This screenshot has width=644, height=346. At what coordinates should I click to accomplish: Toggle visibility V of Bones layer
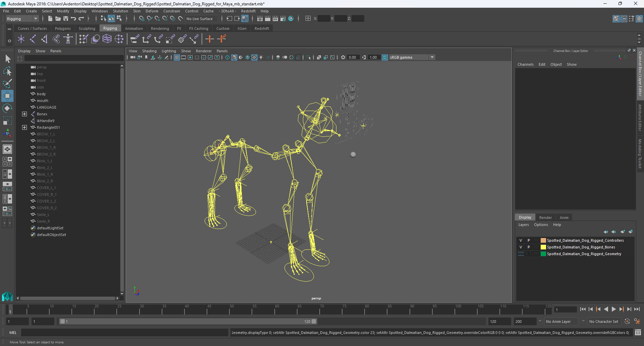click(x=521, y=247)
